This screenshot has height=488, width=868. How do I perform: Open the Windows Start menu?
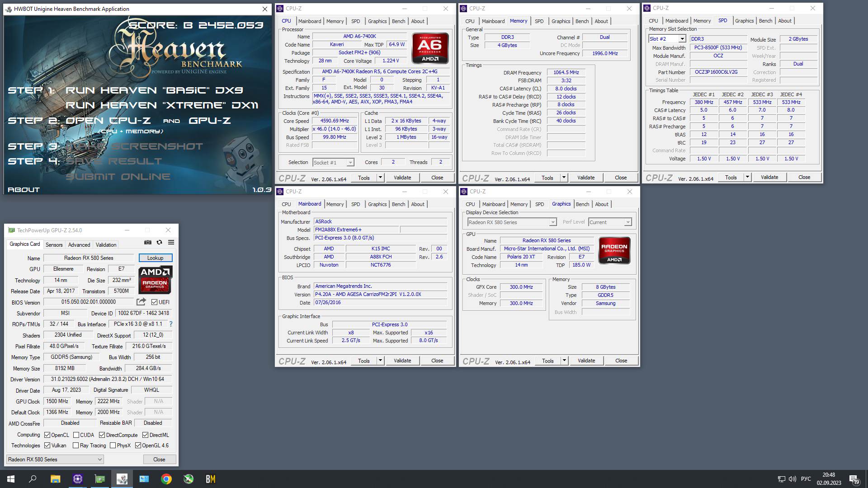[11, 479]
